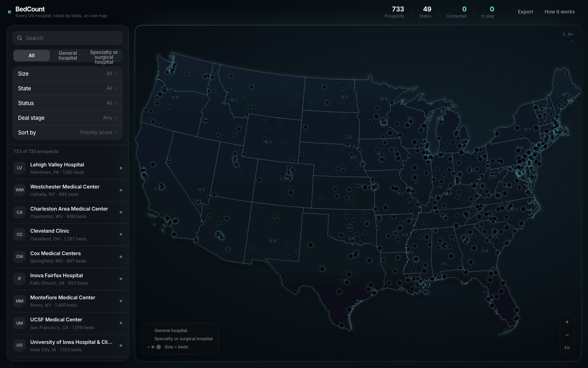588x368 pixels.
Task: Click the WM badge for Westchester Medical Center
Action: coord(20,190)
